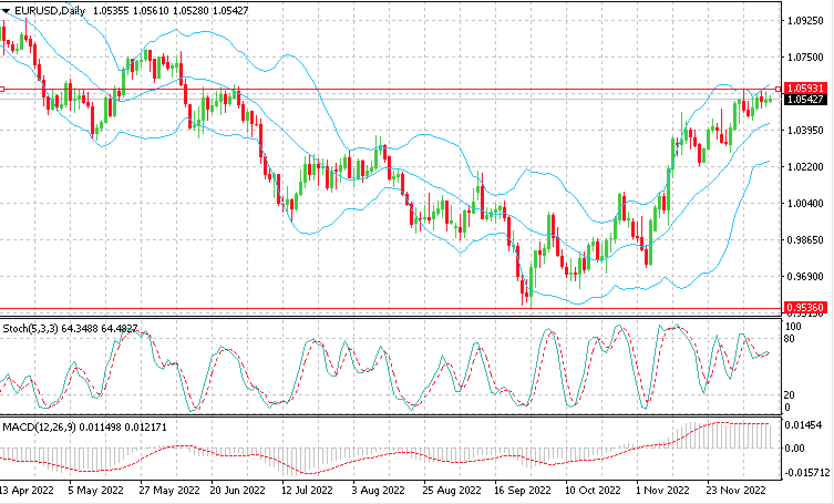The image size is (834, 504).
Task: Select the right square handle of the resistance line
Action: coord(778,89)
